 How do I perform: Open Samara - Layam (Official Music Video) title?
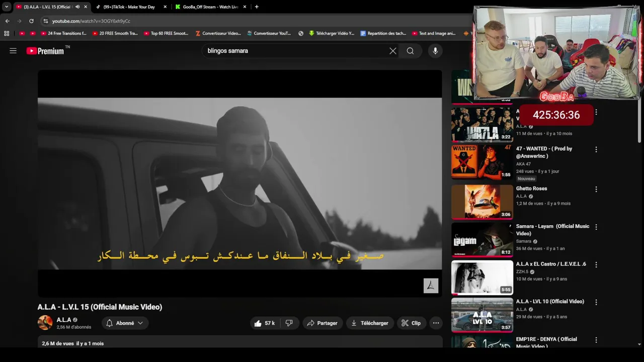tap(552, 230)
